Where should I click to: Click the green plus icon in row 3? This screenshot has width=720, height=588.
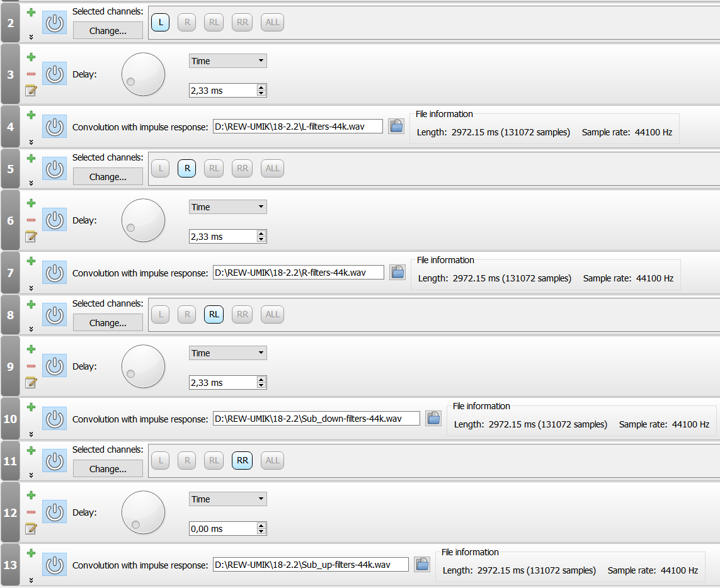coord(31,57)
